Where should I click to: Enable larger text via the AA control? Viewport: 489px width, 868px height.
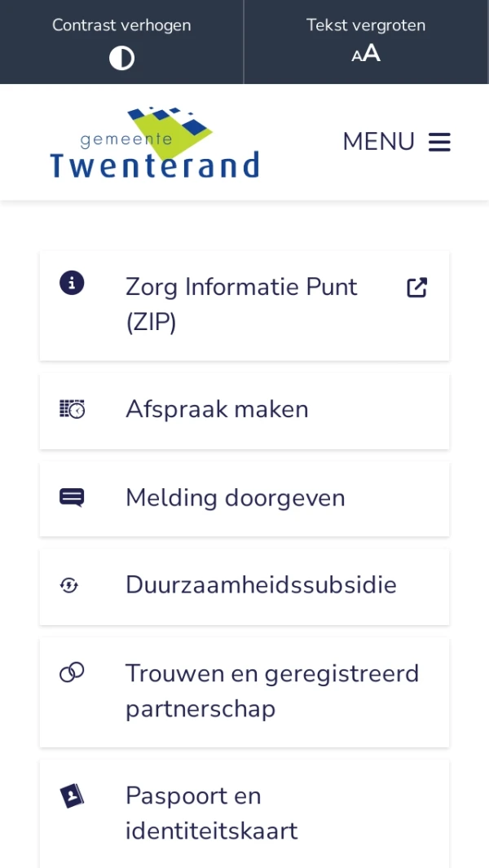(x=364, y=54)
